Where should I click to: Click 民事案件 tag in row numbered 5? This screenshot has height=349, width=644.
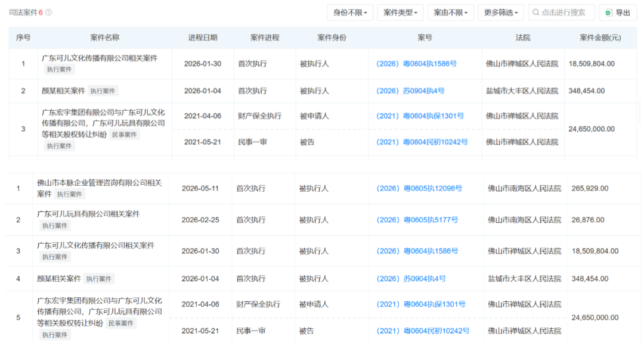120,323
